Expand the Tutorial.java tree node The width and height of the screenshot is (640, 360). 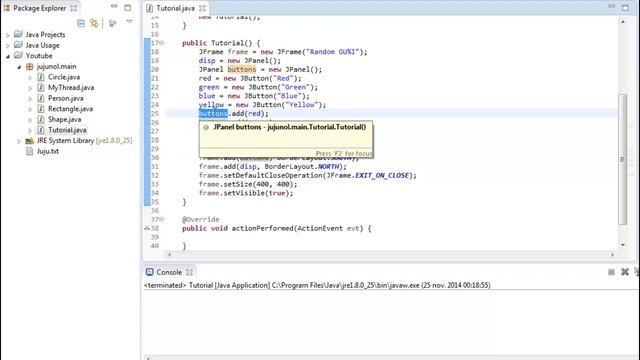(30, 131)
